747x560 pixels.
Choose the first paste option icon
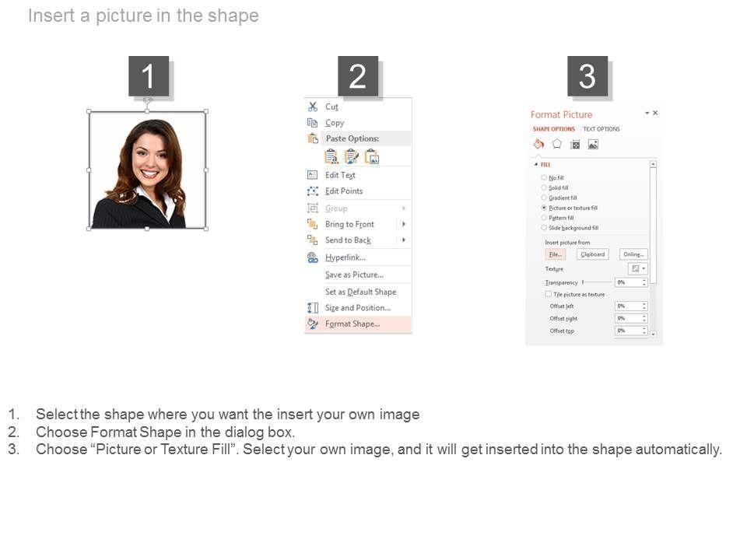pyautogui.click(x=331, y=156)
